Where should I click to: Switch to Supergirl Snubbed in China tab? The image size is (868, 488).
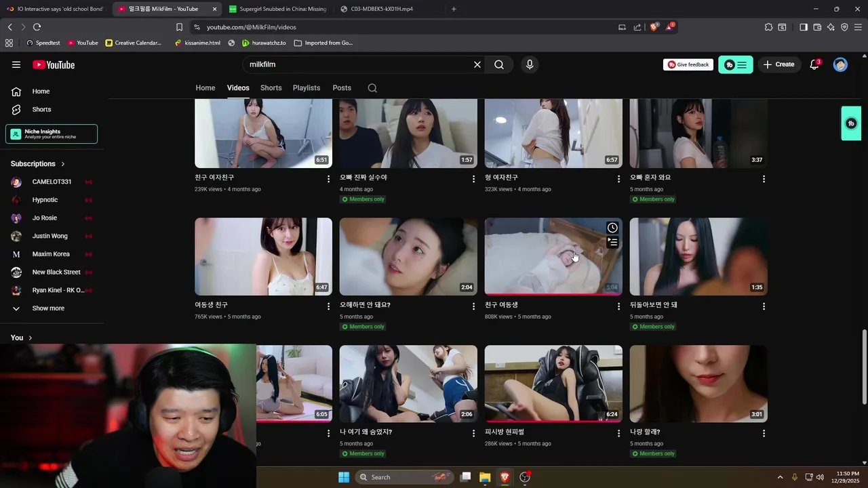pyautogui.click(x=277, y=9)
